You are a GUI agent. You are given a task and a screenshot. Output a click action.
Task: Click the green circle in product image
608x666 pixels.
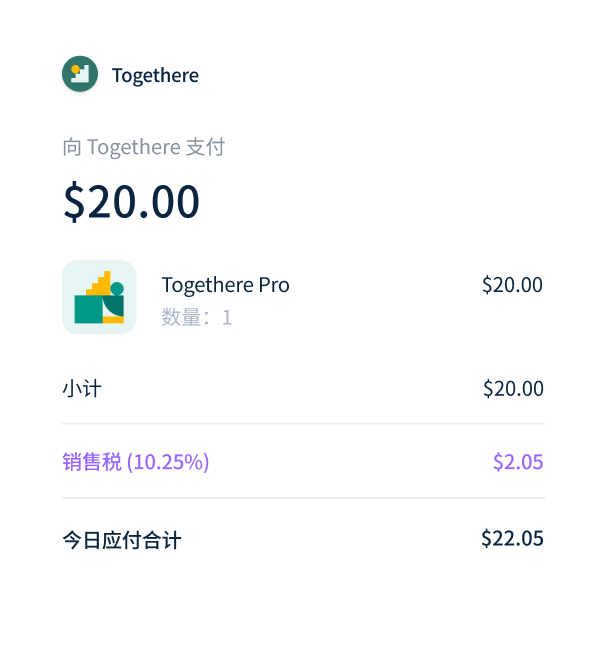coord(117,289)
